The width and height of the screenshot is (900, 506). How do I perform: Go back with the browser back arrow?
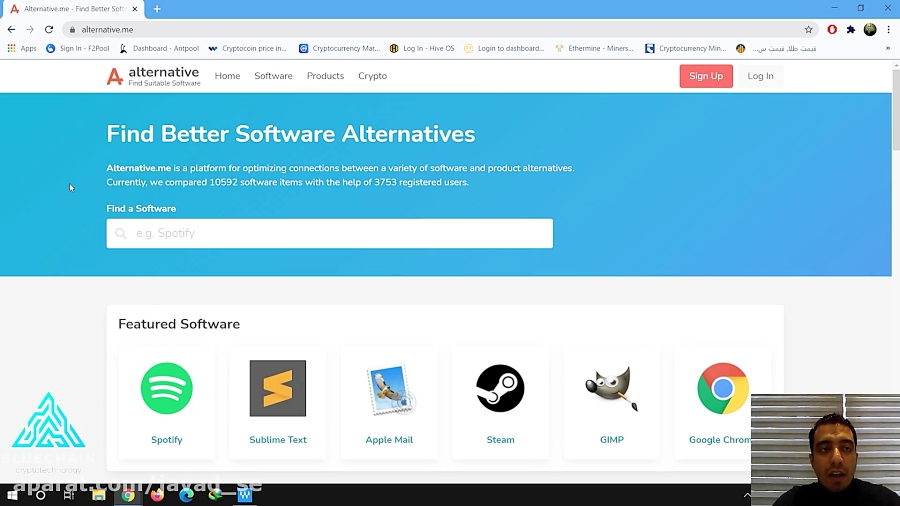[x=11, y=29]
